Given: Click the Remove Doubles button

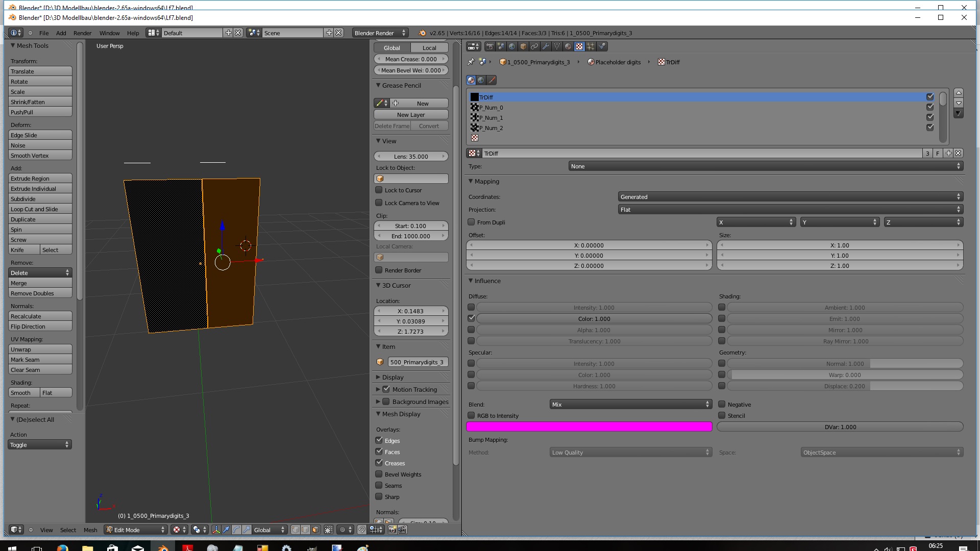Looking at the screenshot, I should click(x=40, y=293).
